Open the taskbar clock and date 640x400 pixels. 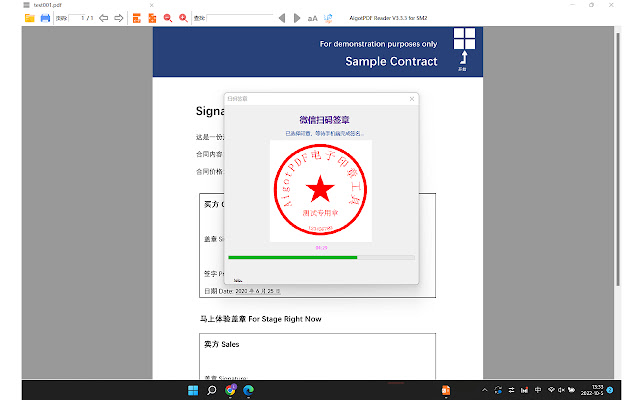[592, 390]
